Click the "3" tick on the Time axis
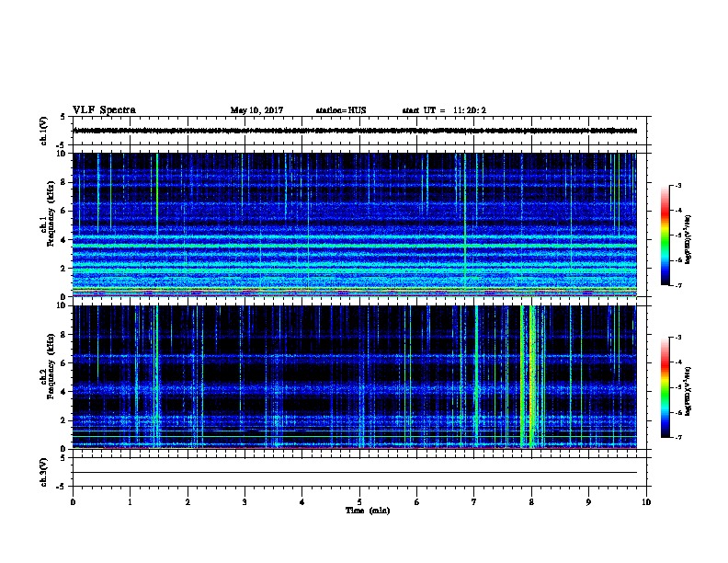728x563 pixels. click(245, 501)
